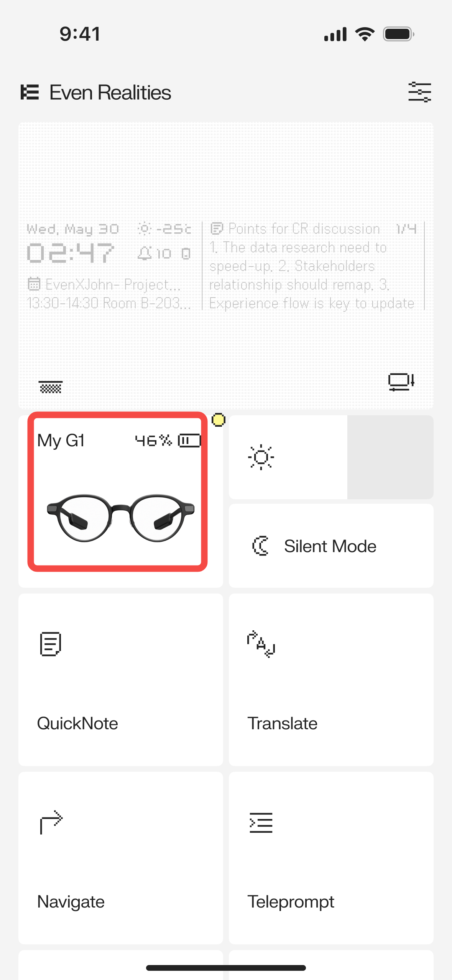Open the settings sliders icon
This screenshot has width=452, height=980.
[419, 92]
